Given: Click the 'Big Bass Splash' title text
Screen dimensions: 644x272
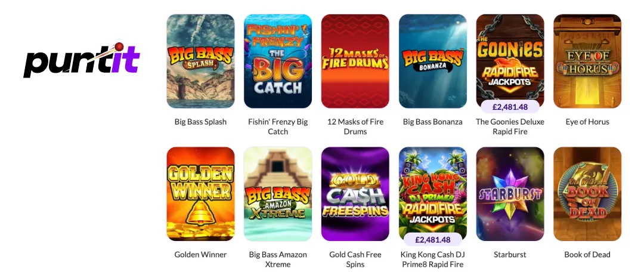Looking at the screenshot, I should tap(200, 122).
